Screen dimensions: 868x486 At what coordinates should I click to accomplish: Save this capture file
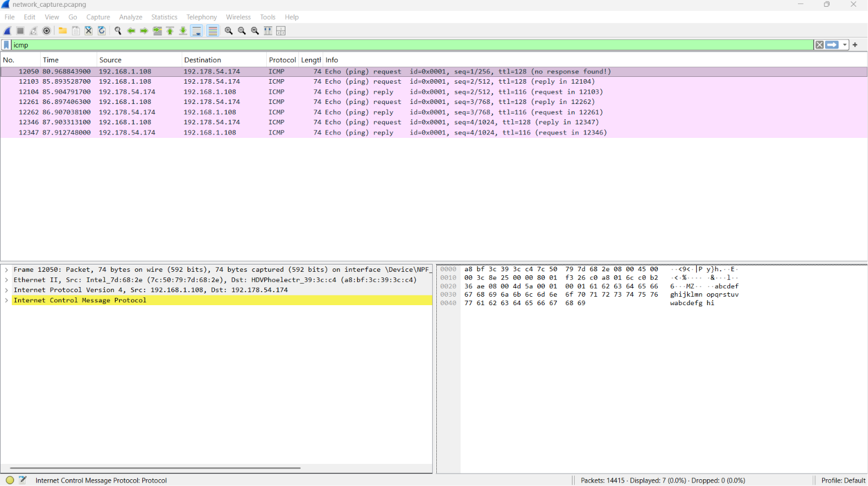tap(76, 31)
